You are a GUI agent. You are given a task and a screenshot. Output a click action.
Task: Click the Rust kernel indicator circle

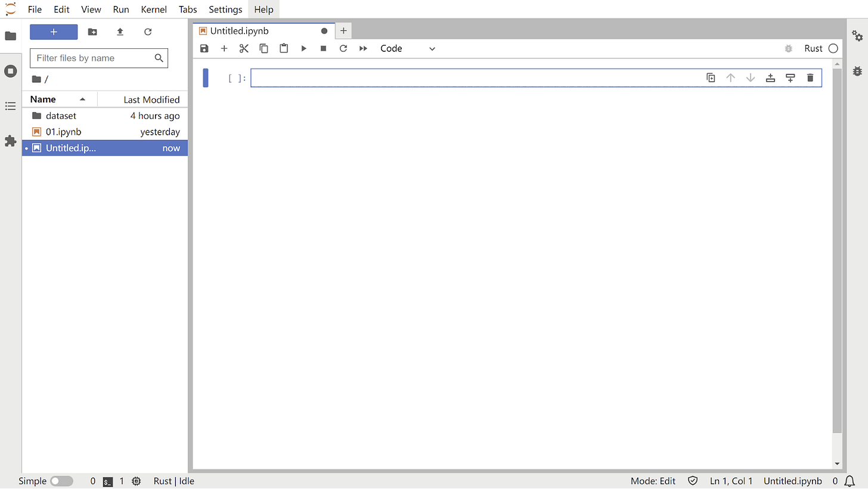(x=832, y=48)
